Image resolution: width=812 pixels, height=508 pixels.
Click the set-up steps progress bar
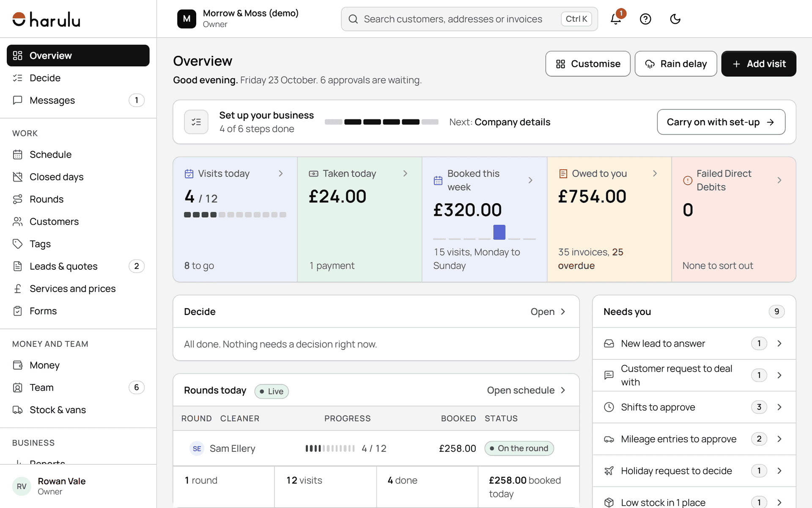(x=381, y=122)
